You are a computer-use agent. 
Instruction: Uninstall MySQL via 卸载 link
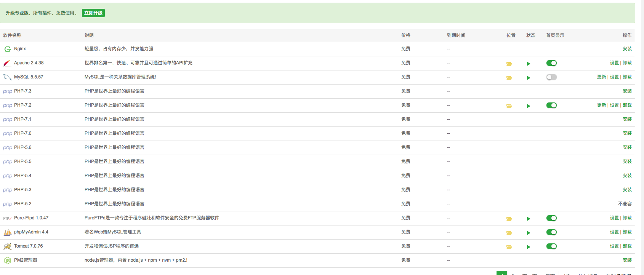[627, 77]
